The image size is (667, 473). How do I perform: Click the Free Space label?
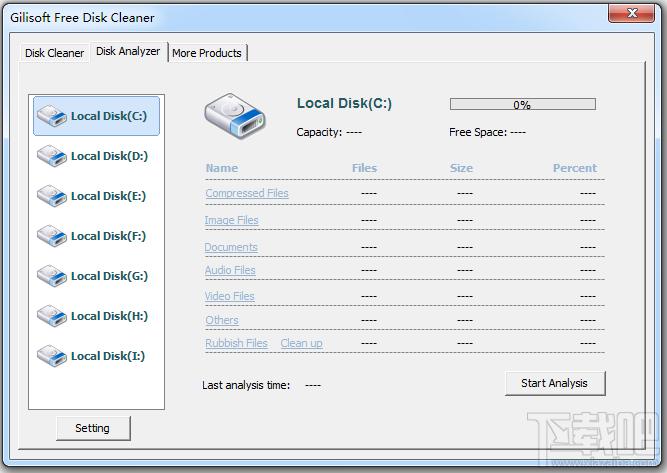coord(478,132)
